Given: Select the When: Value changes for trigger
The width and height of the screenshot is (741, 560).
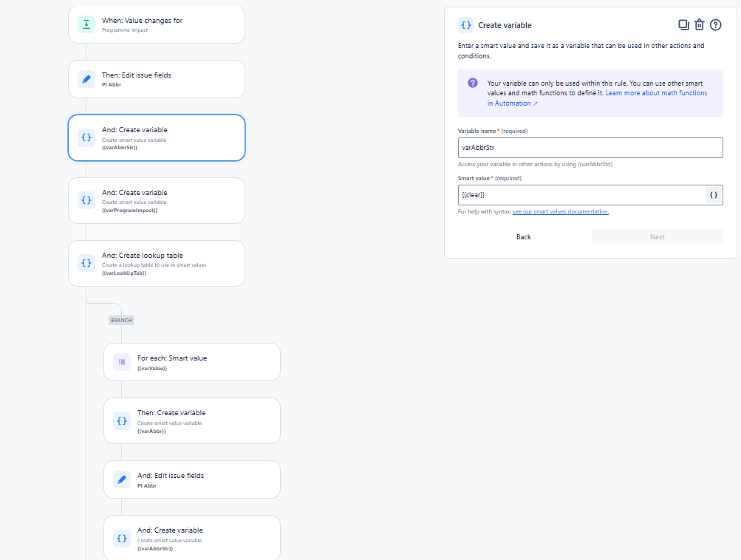Looking at the screenshot, I should coord(157,24).
